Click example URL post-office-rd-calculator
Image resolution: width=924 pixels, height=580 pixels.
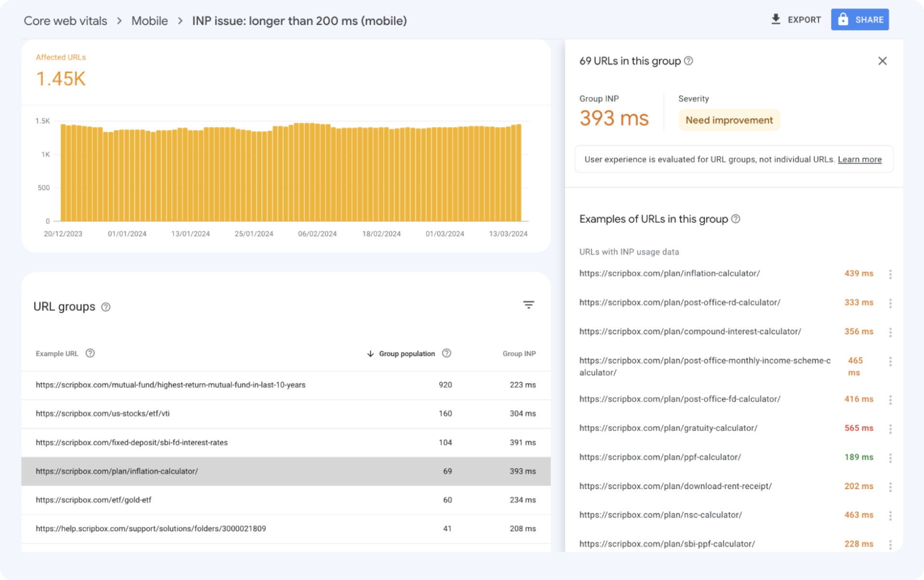pos(680,303)
